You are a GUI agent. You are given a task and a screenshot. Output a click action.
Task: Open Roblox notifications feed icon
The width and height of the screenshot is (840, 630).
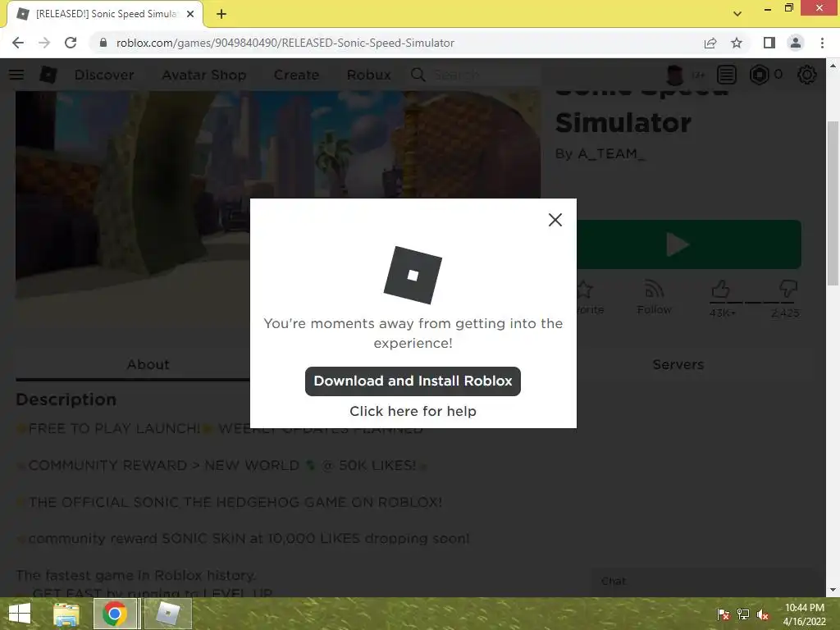tap(727, 75)
